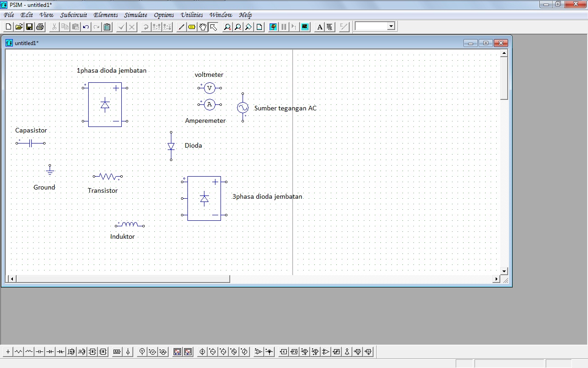Open the Simulate menu

pyautogui.click(x=136, y=15)
